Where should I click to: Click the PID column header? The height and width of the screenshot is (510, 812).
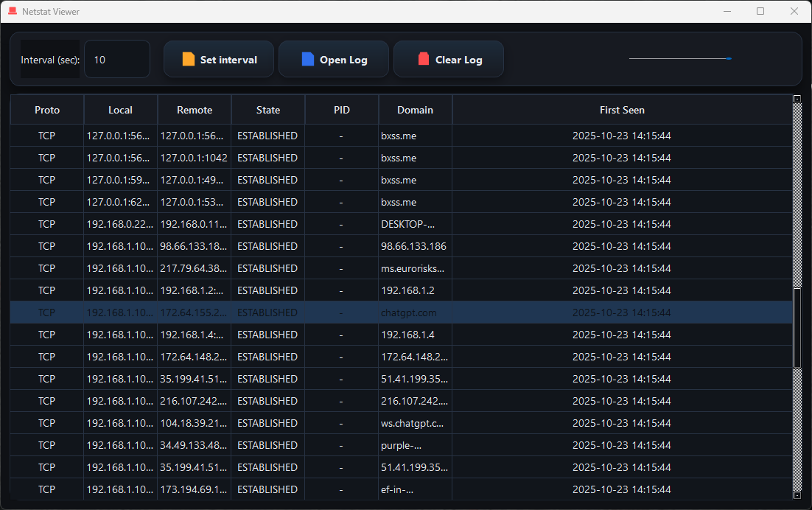(x=342, y=110)
